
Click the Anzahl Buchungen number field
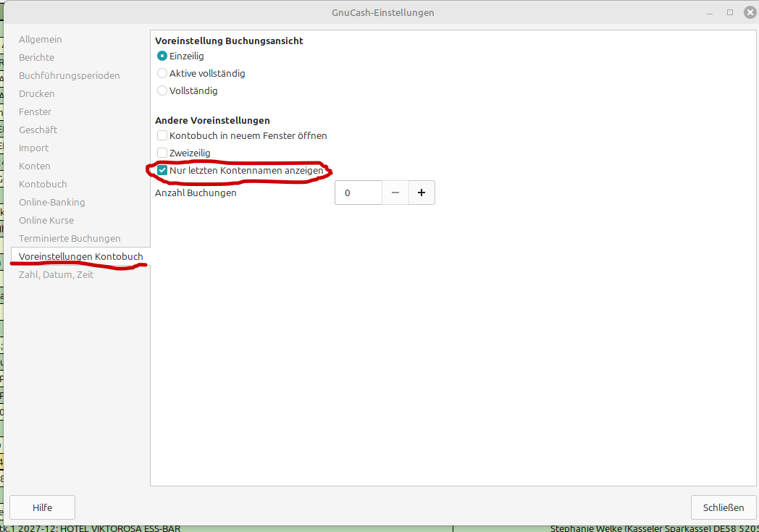(x=358, y=193)
